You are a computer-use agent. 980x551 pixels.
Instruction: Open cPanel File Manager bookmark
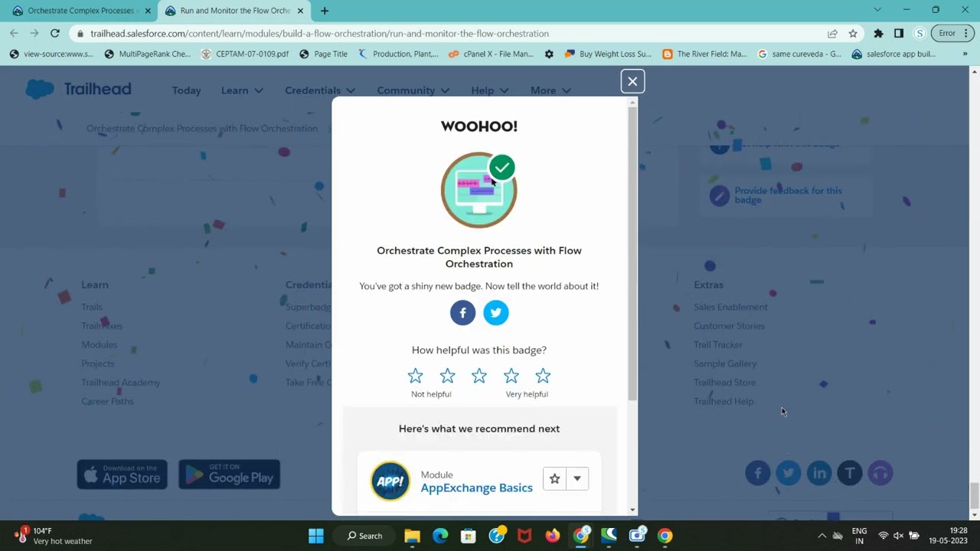point(491,54)
